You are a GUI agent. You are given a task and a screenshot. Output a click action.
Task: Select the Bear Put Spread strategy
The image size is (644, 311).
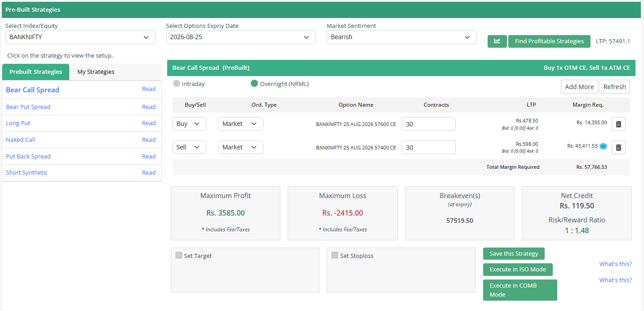click(28, 107)
